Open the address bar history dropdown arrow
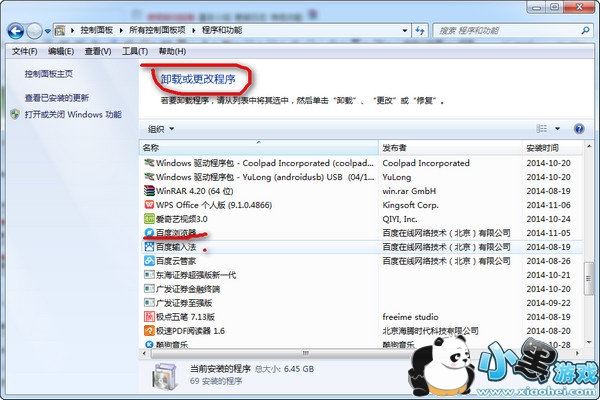Image resolution: width=600 pixels, height=400 pixels. tap(405, 31)
